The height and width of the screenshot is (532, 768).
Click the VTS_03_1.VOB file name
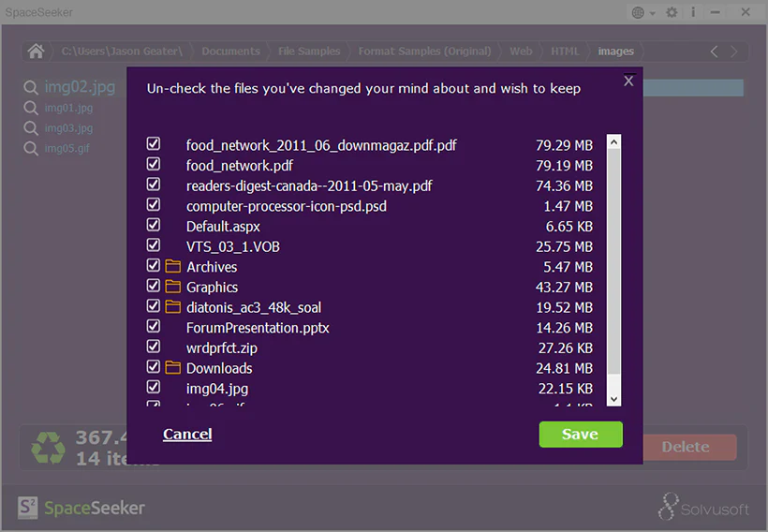(x=232, y=246)
